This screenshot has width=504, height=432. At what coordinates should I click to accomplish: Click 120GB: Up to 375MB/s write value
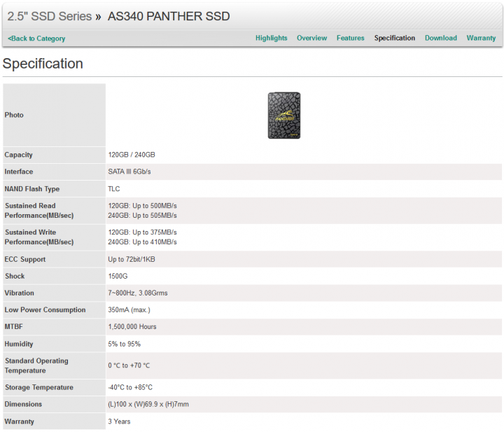click(x=142, y=232)
